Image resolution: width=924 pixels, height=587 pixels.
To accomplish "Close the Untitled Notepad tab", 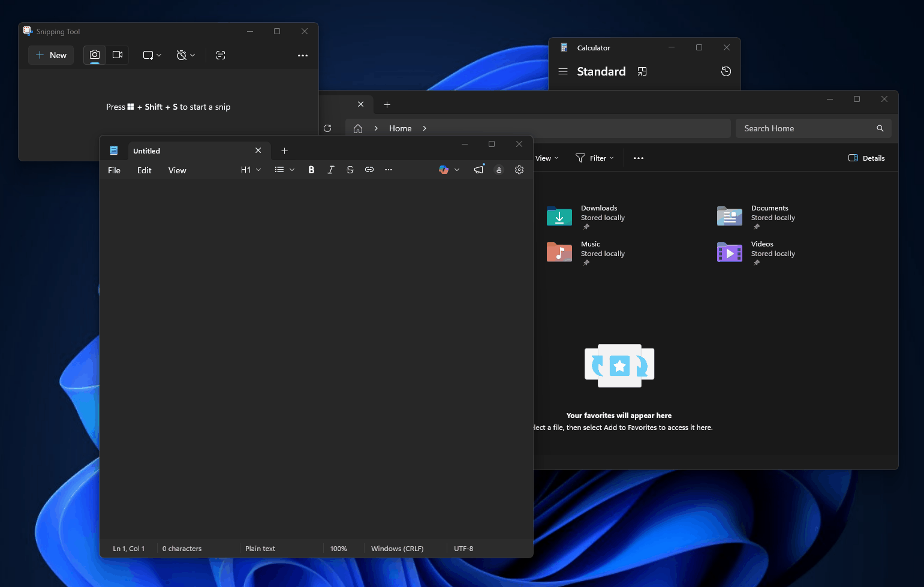I will tap(258, 150).
